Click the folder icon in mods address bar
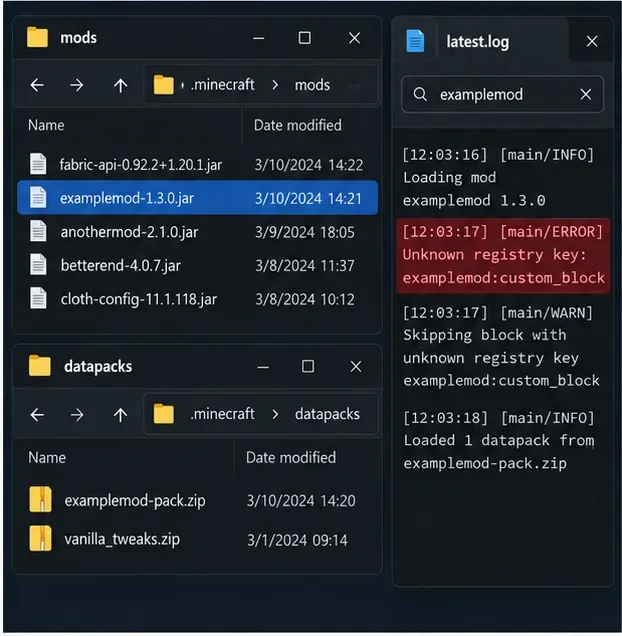Image resolution: width=622 pixels, height=636 pixels. (x=164, y=85)
